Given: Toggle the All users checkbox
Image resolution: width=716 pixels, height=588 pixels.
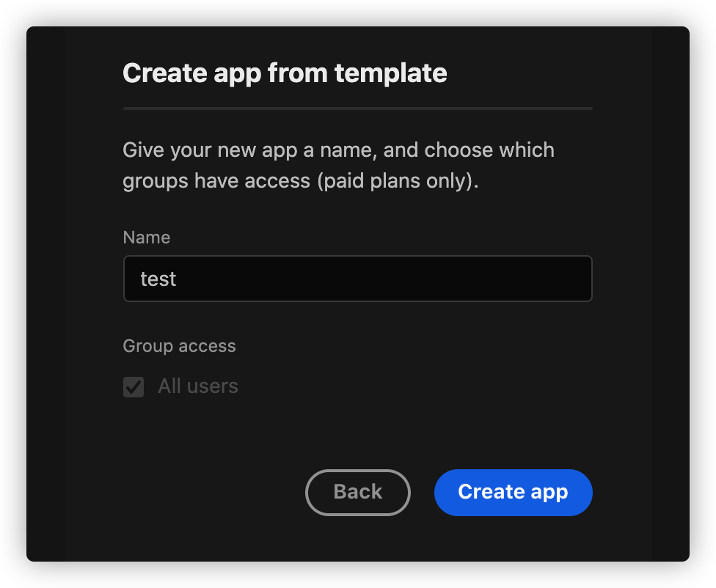Looking at the screenshot, I should [134, 386].
